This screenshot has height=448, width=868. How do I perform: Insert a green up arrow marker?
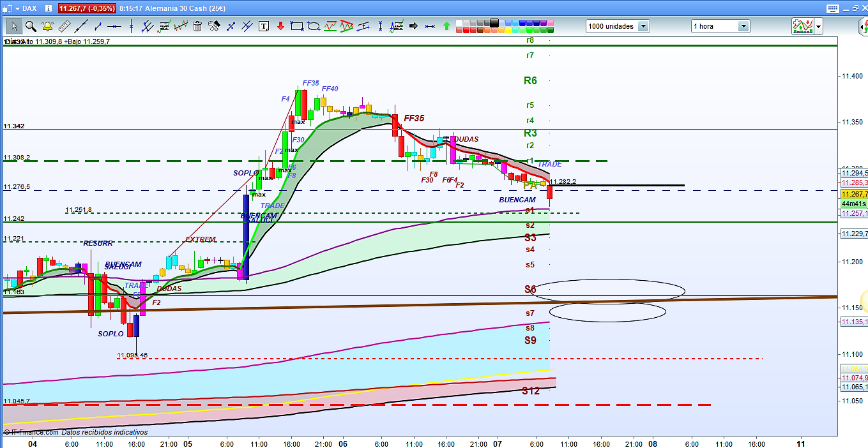point(446,26)
